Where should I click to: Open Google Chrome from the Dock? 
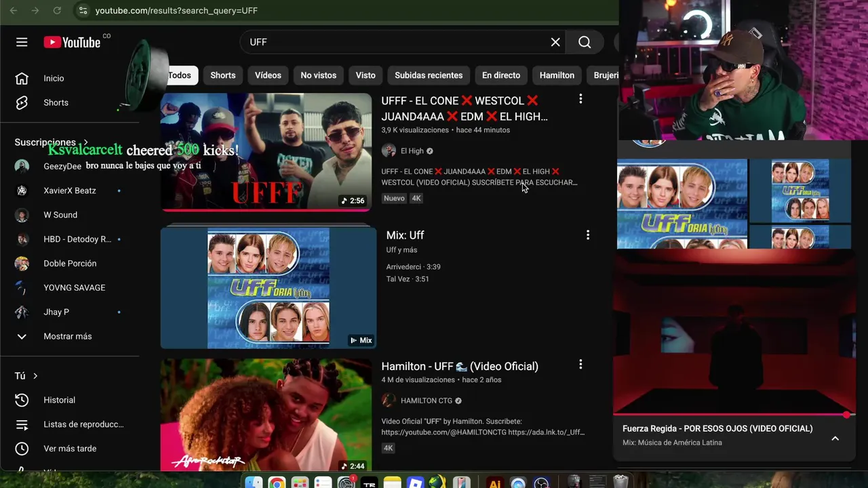[277, 483]
